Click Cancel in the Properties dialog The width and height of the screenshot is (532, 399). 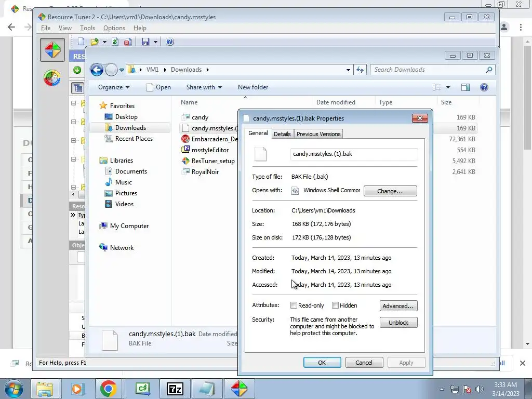(364, 362)
